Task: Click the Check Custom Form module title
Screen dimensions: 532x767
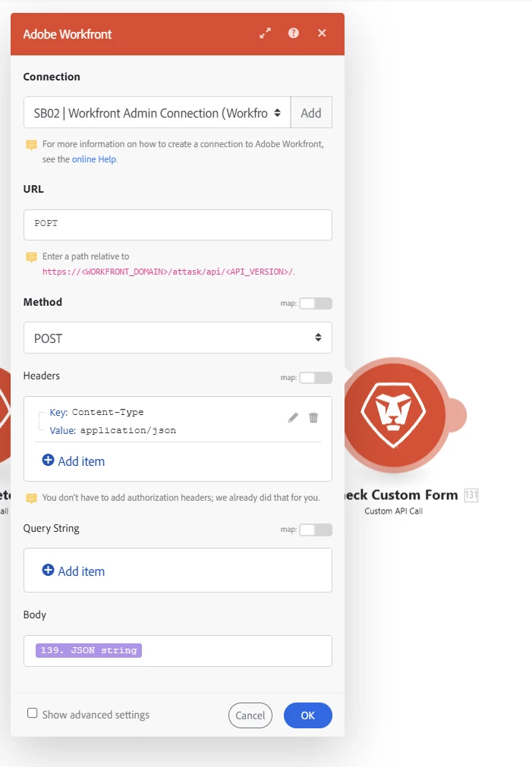Action: pyautogui.click(x=401, y=495)
